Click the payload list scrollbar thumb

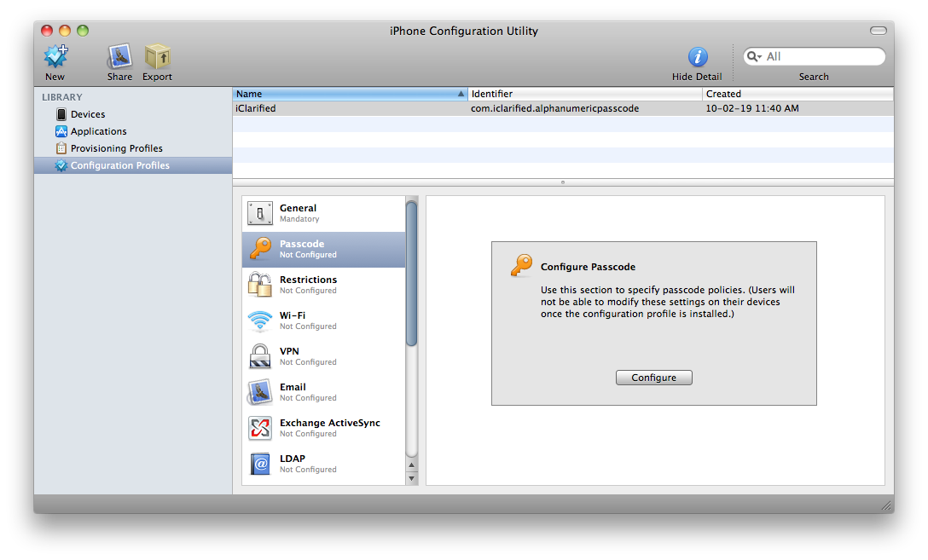click(x=412, y=274)
